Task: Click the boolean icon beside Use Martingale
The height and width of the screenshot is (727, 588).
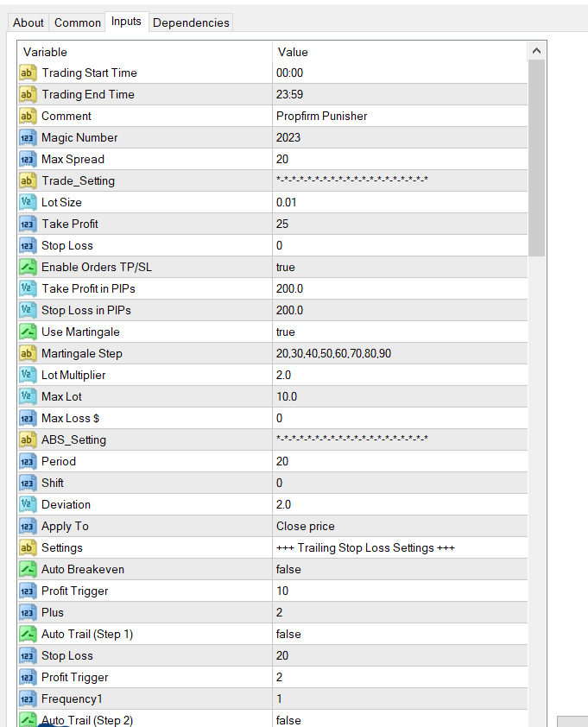Action: [28, 332]
